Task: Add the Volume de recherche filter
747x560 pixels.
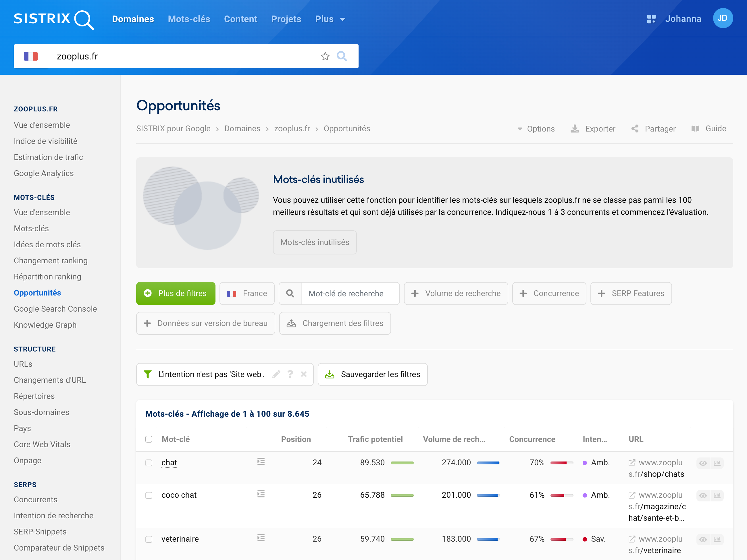Action: (456, 293)
